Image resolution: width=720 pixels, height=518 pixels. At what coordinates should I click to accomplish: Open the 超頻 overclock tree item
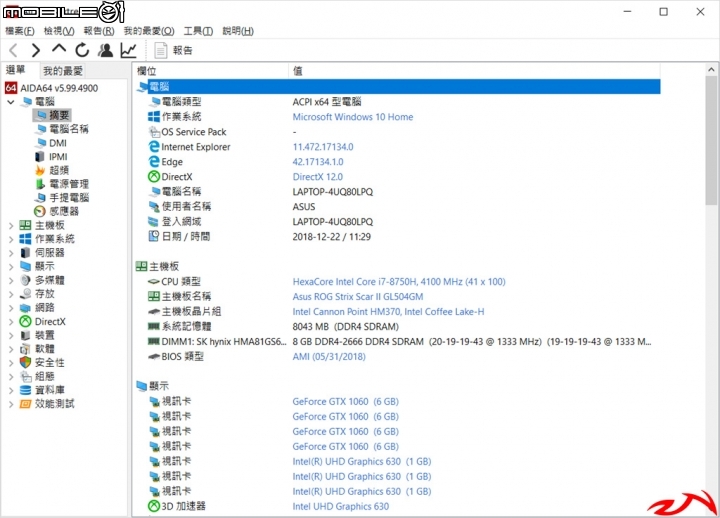coord(52,170)
